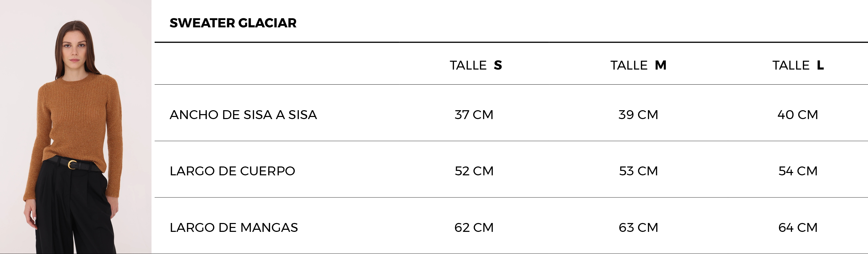Click the SWEATER GLACIAR title

[x=233, y=23]
